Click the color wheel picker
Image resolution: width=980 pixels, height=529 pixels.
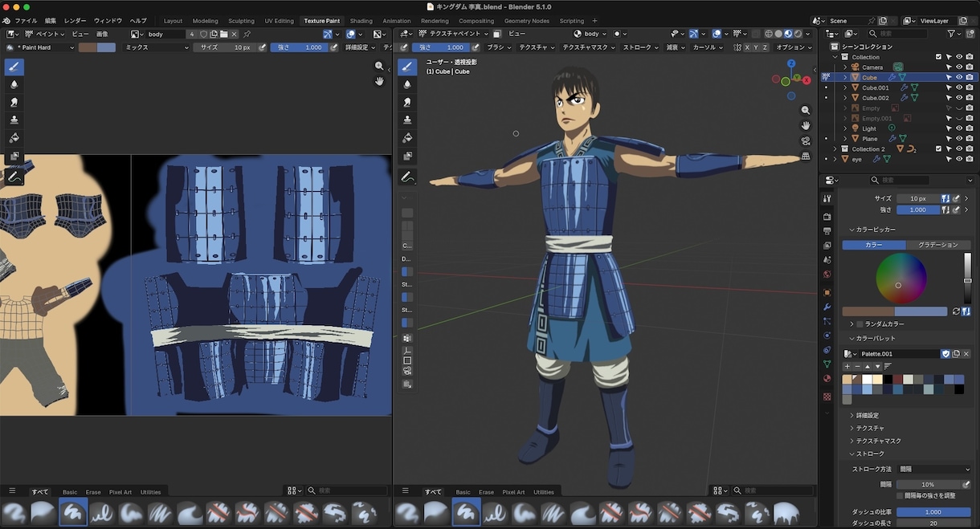tap(900, 278)
